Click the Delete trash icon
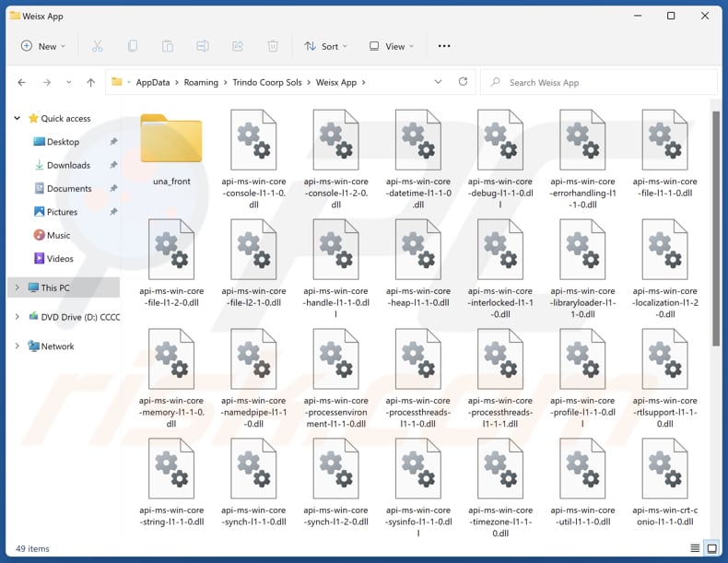The width and height of the screenshot is (728, 563). coord(273,46)
